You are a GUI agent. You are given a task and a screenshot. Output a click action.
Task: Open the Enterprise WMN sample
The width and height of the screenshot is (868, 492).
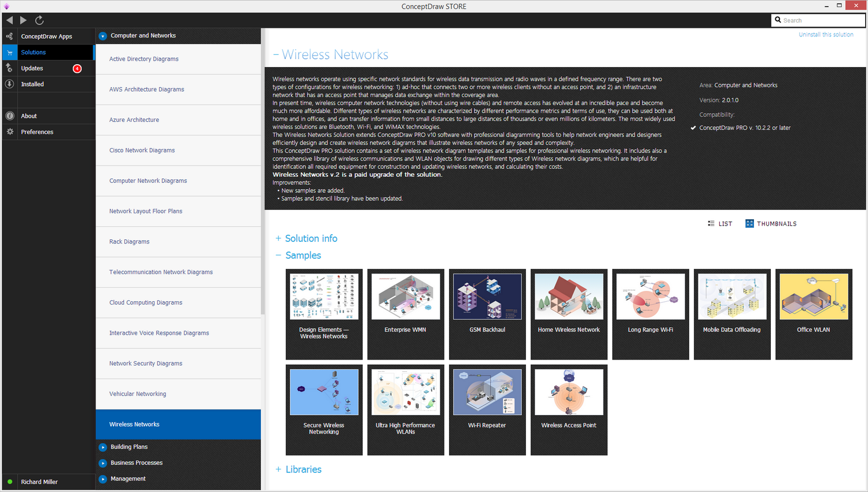click(x=406, y=314)
